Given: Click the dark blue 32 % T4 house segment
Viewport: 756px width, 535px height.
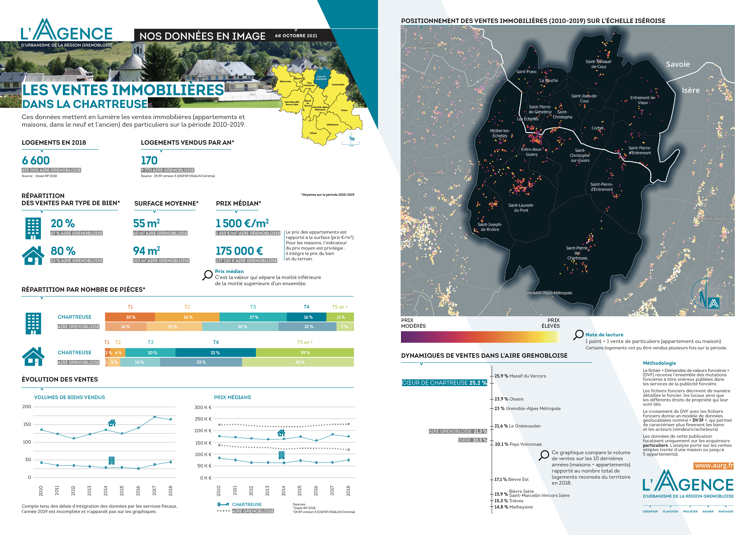Looking at the screenshot, I should (216, 352).
